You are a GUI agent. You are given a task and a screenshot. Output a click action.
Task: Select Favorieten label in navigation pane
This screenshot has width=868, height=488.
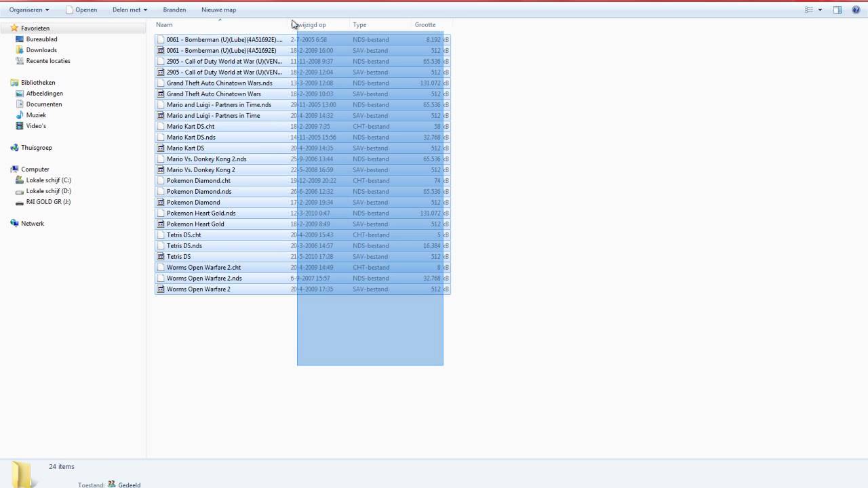pos(35,28)
